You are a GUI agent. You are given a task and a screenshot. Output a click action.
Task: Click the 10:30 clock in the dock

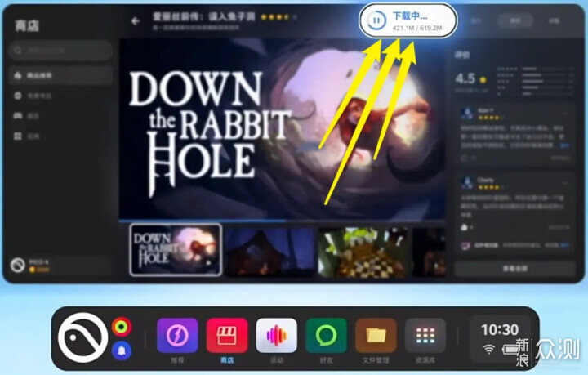(500, 330)
